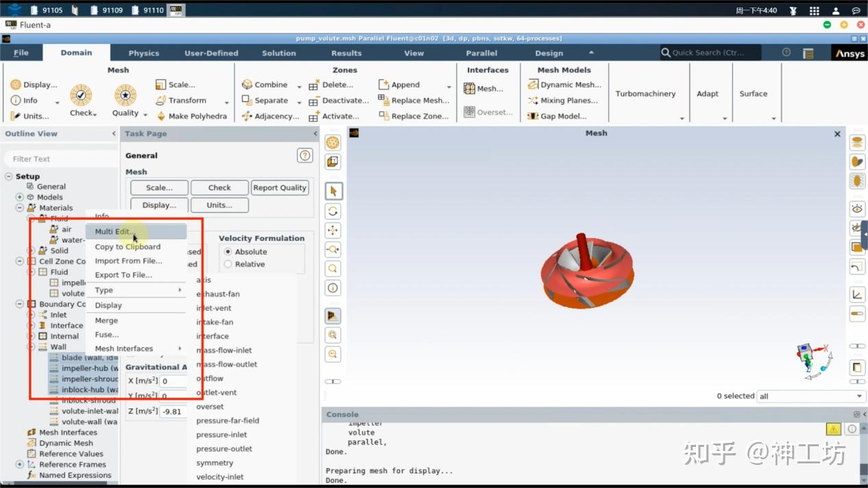
Task: Select pressure-outlet boundary type
Action: coord(224,449)
